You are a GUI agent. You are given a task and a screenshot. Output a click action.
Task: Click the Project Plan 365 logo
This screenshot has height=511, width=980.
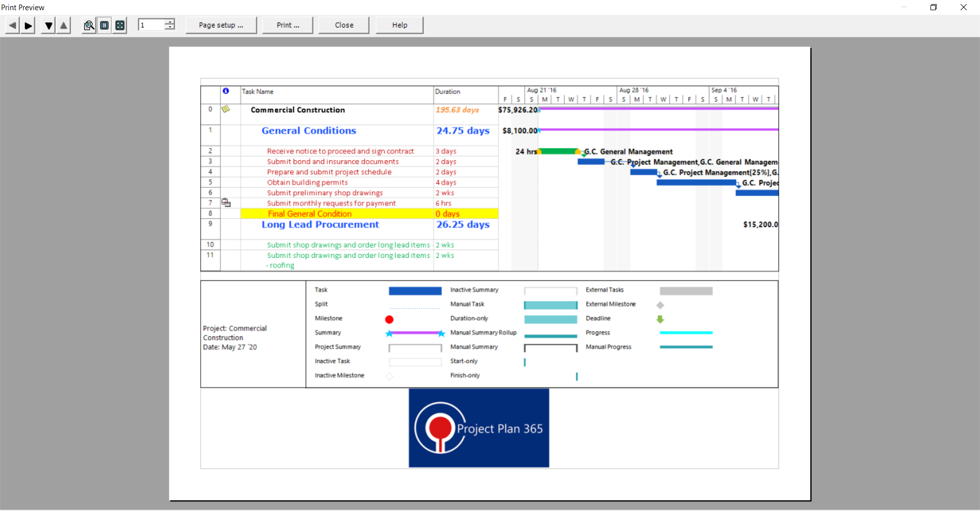479,428
